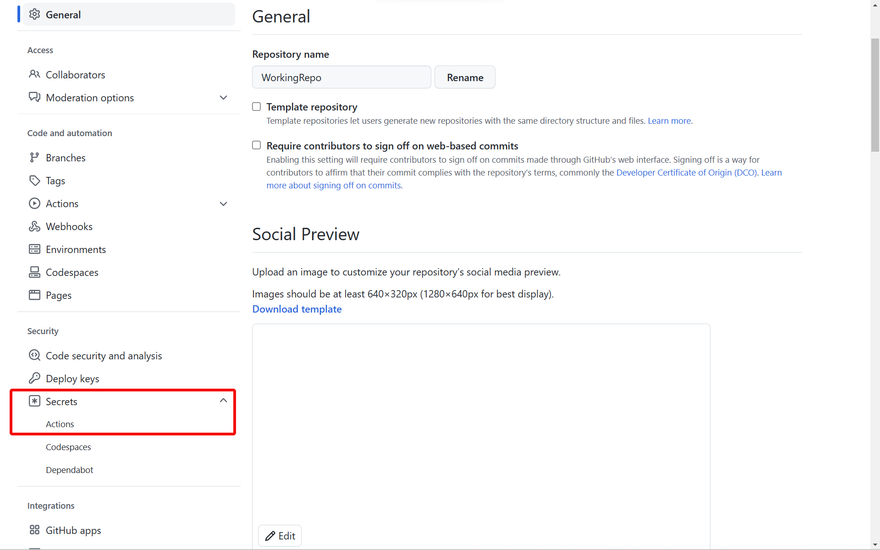Collapse the Secrets section chevron
This screenshot has height=550, width=880.
point(223,401)
